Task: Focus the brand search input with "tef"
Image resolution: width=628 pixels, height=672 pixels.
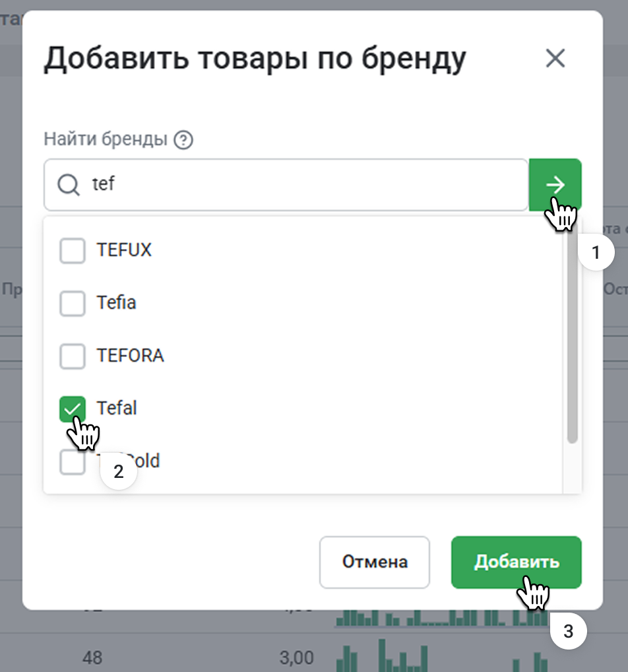Action: pyautogui.click(x=297, y=185)
